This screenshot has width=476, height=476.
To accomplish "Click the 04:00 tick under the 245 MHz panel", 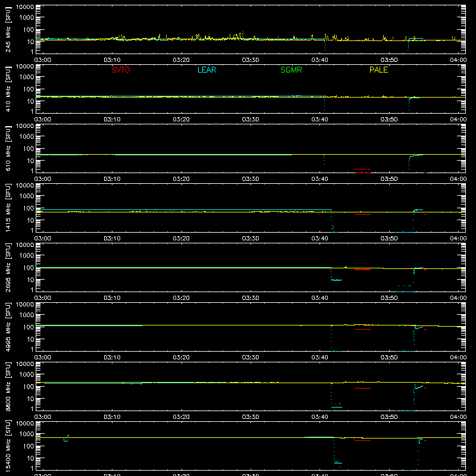I will pos(458,60).
